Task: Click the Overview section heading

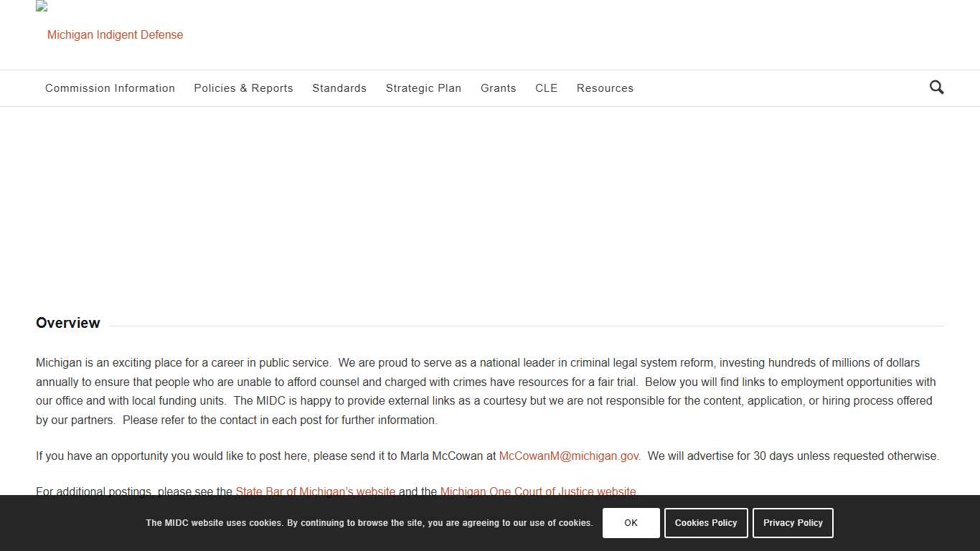Action: pyautogui.click(x=68, y=323)
